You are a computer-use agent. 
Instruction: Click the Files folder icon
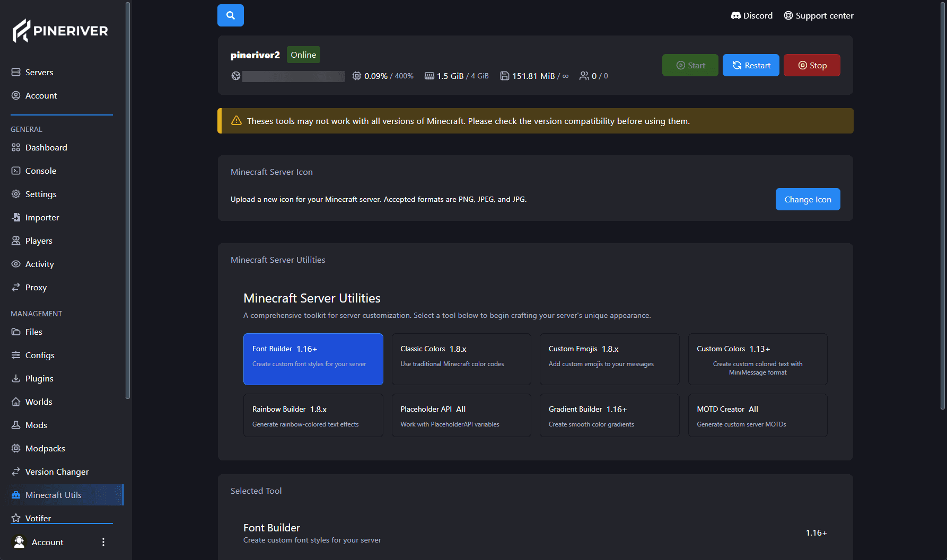pos(16,332)
